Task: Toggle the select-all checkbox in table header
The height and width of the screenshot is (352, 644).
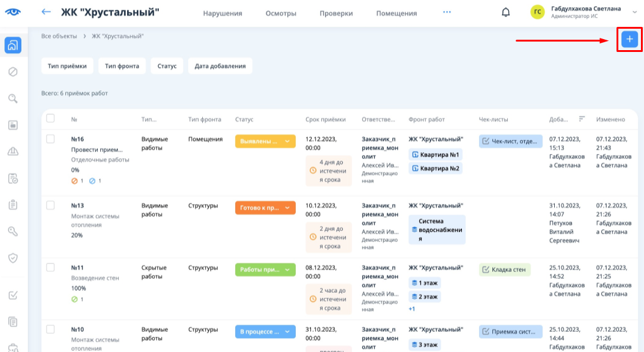Action: [x=51, y=119]
